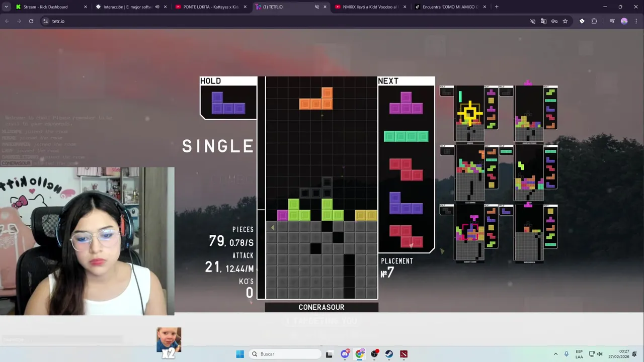Close the NMIXX YouTube tab
Image resolution: width=644 pixels, height=362 pixels.
(405, 7)
